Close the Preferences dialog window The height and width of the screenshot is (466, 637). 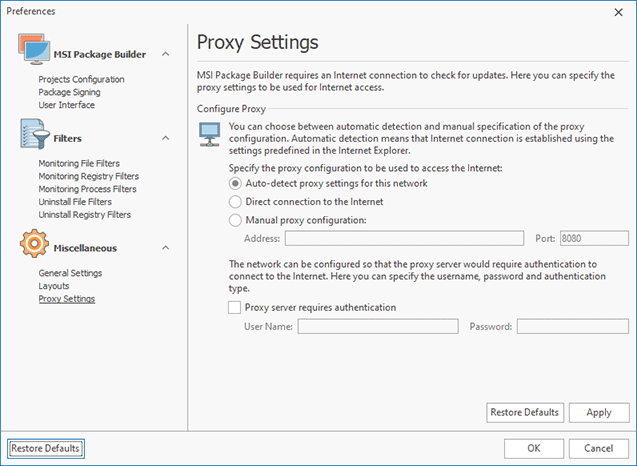(618, 12)
